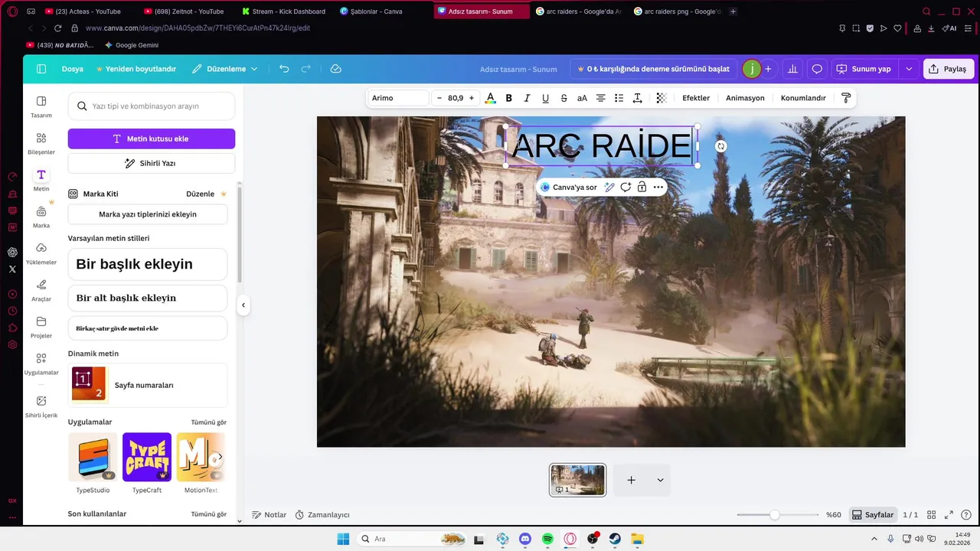Open the Uygulamalar sidebar panel
The width and height of the screenshot is (980, 551).
point(41,364)
